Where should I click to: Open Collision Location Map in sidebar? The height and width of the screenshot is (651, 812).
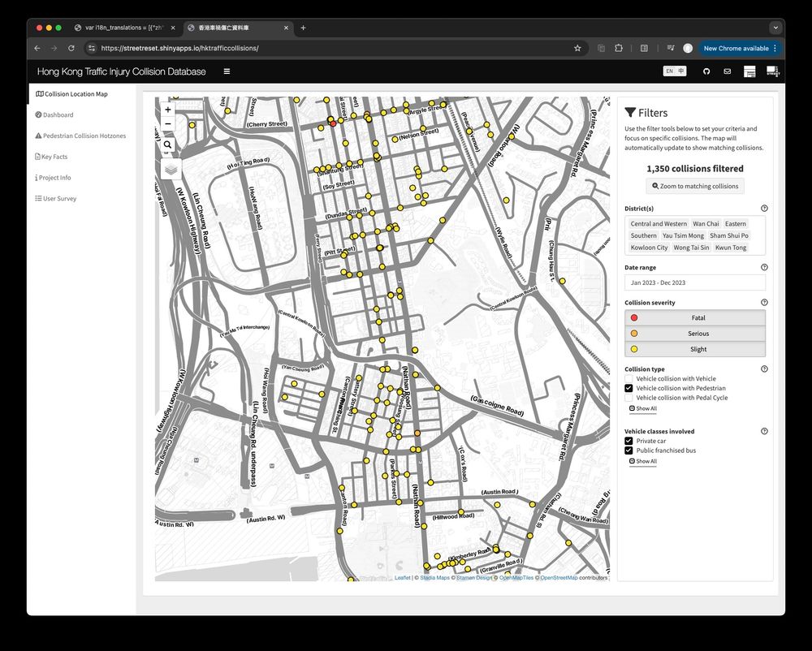tap(72, 94)
